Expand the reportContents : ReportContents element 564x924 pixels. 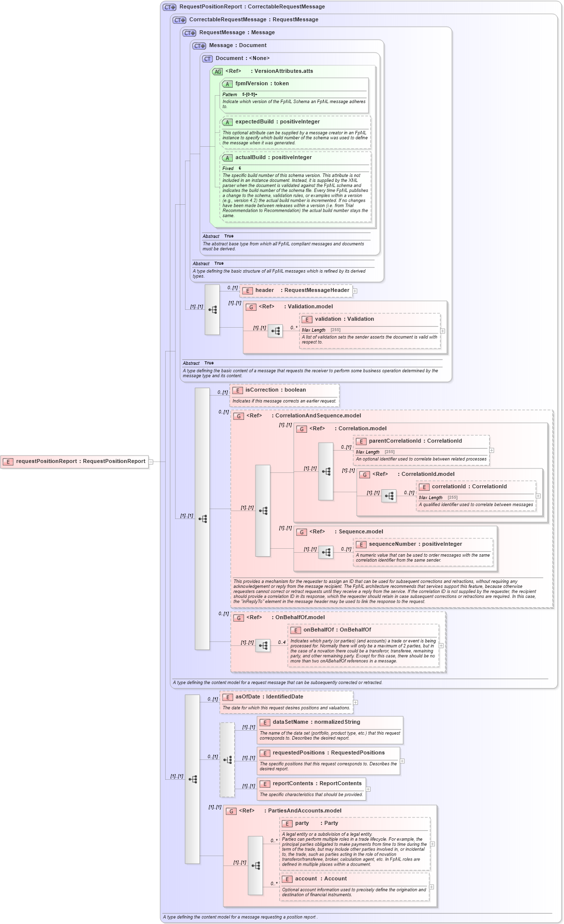point(369,789)
